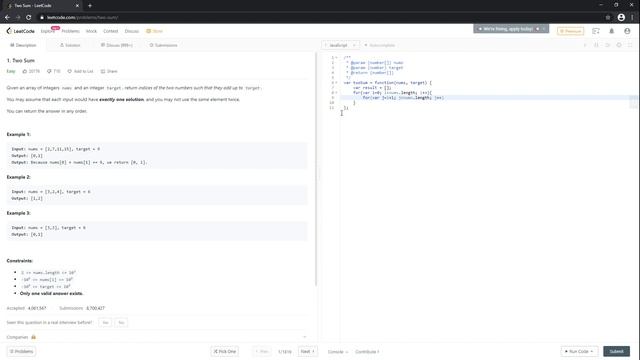Screen dimensions: 640x360
Task: Click the Run Code button
Action: 579,351
